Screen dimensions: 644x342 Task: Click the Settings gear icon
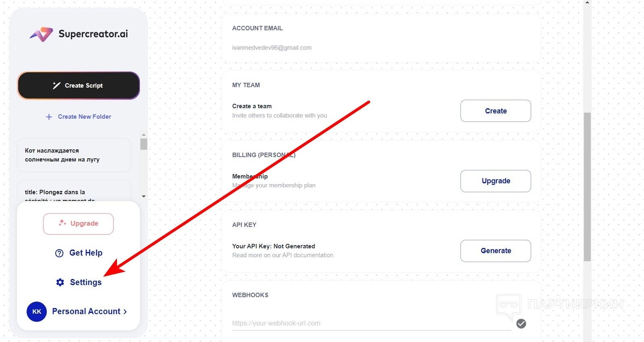pos(60,282)
